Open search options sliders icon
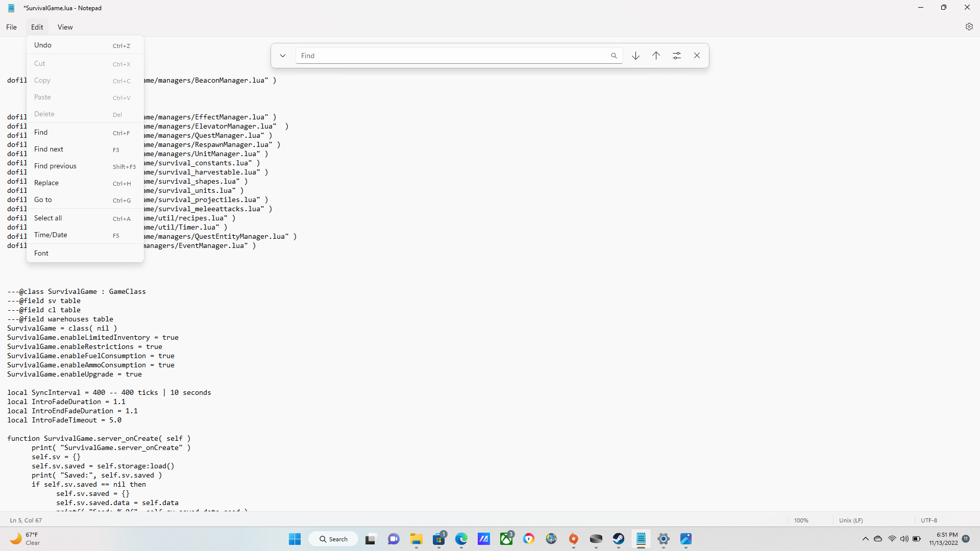Screen dimensions: 980x551 676,56
